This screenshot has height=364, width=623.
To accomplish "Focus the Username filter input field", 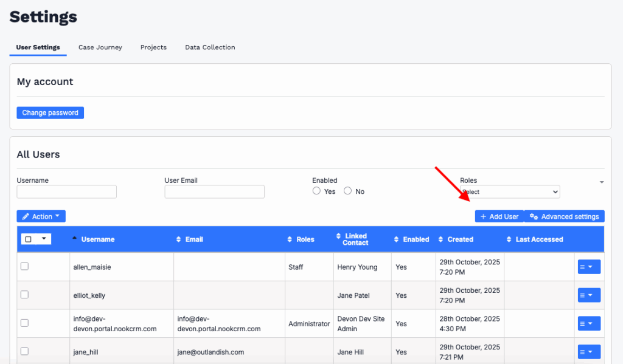I will point(66,192).
